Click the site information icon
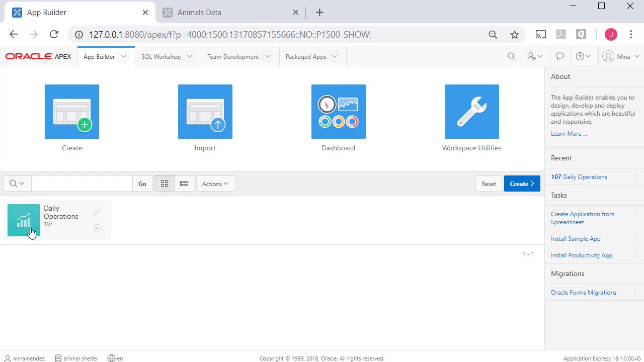 (79, 34)
